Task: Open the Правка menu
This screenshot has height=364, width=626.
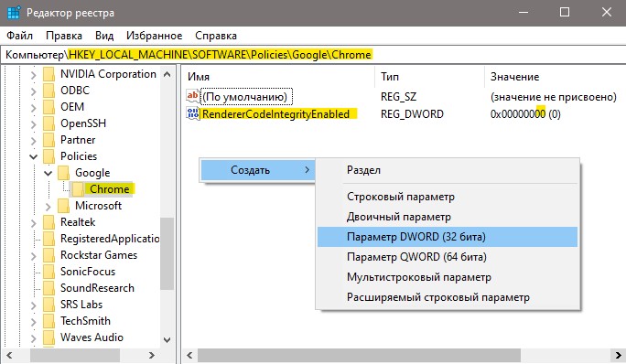Action: click(64, 36)
